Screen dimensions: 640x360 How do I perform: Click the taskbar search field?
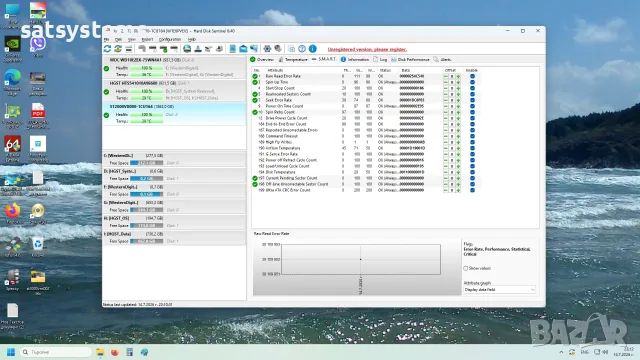coord(56,352)
